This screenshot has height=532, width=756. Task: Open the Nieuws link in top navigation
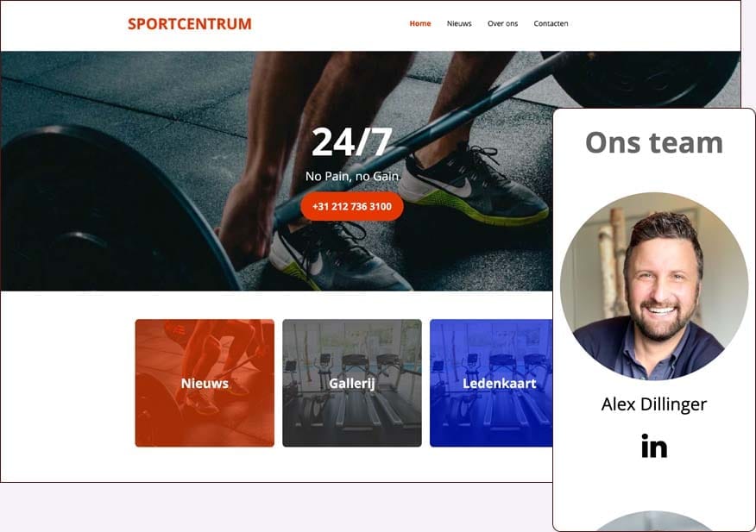coord(459,23)
